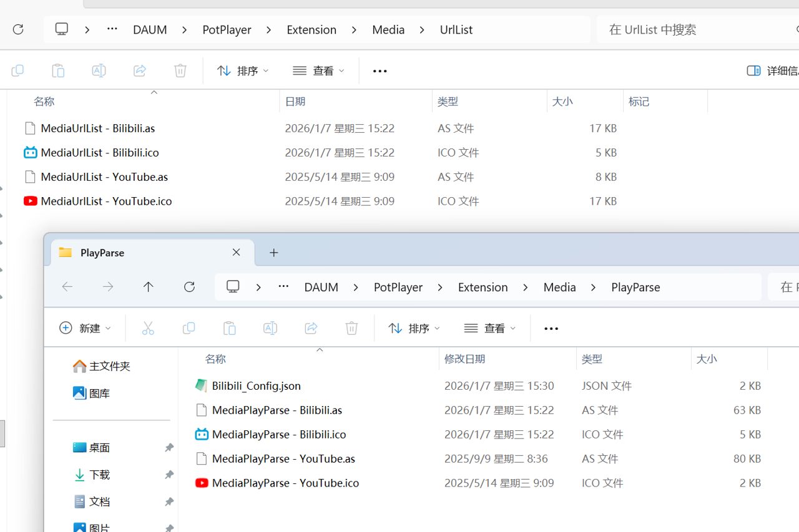
Task: Click the Delete trash icon in PlayParse toolbar
Action: click(352, 328)
